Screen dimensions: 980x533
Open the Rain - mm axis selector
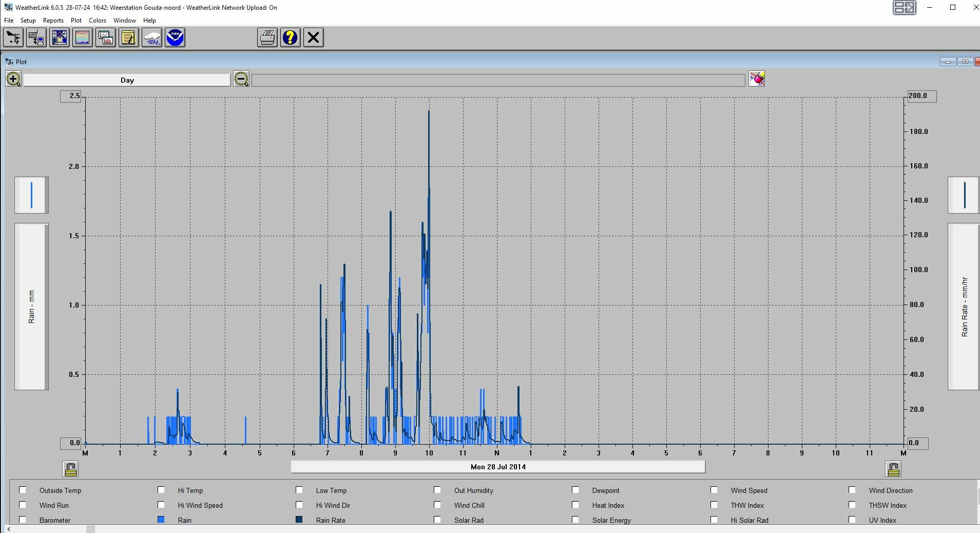click(31, 307)
